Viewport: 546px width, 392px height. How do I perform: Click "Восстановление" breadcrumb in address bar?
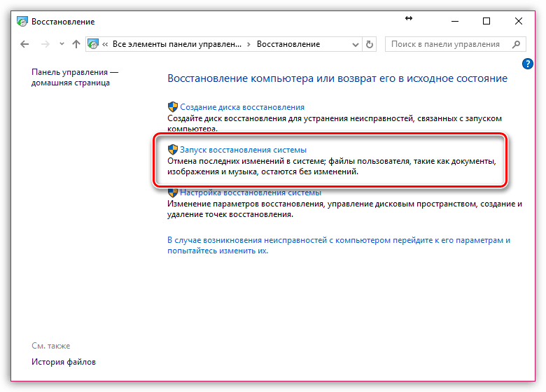point(288,44)
